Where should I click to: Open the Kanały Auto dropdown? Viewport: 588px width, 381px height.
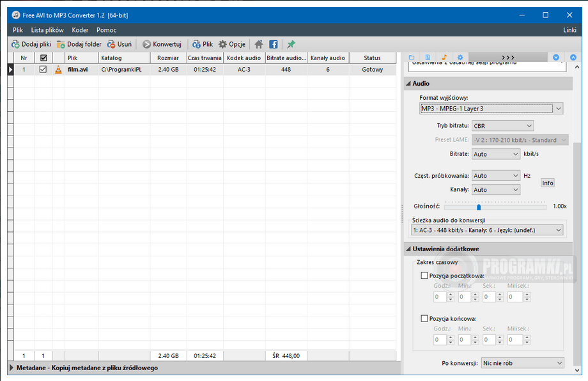tap(496, 190)
